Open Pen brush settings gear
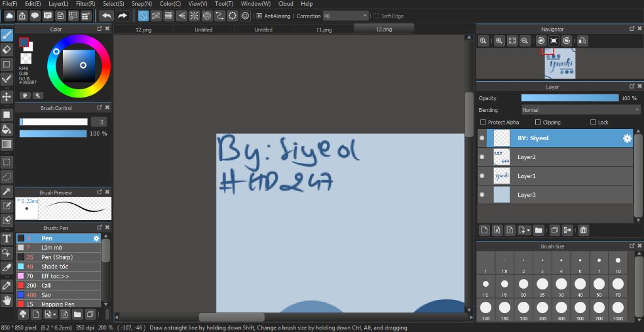644x332 pixels. (96, 238)
